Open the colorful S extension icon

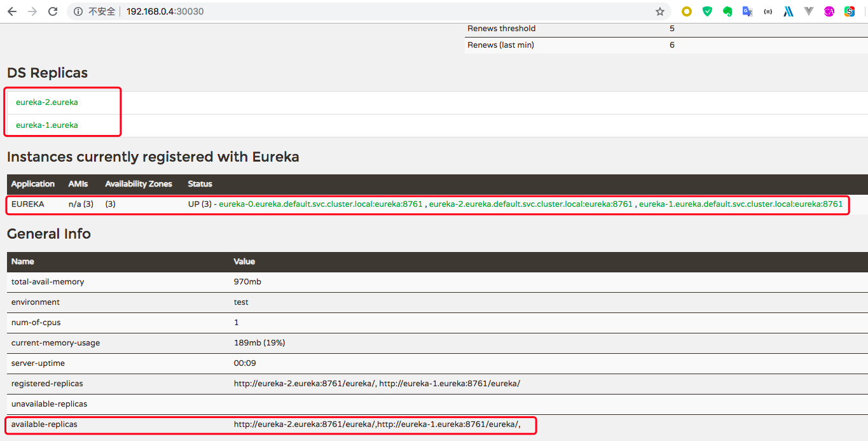click(850, 11)
